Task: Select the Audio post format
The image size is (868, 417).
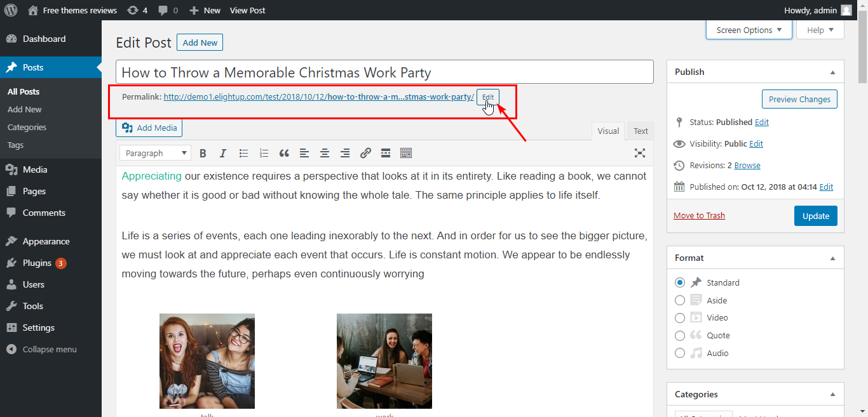Action: pyautogui.click(x=680, y=353)
